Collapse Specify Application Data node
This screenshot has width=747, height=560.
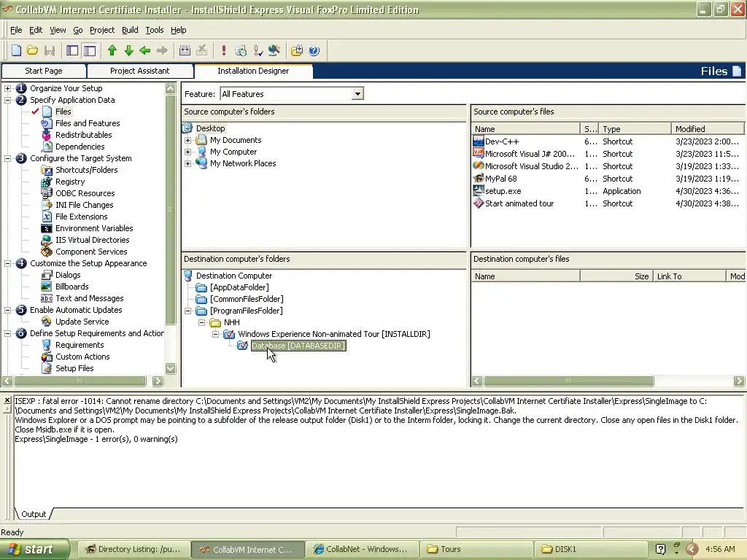(x=7, y=100)
